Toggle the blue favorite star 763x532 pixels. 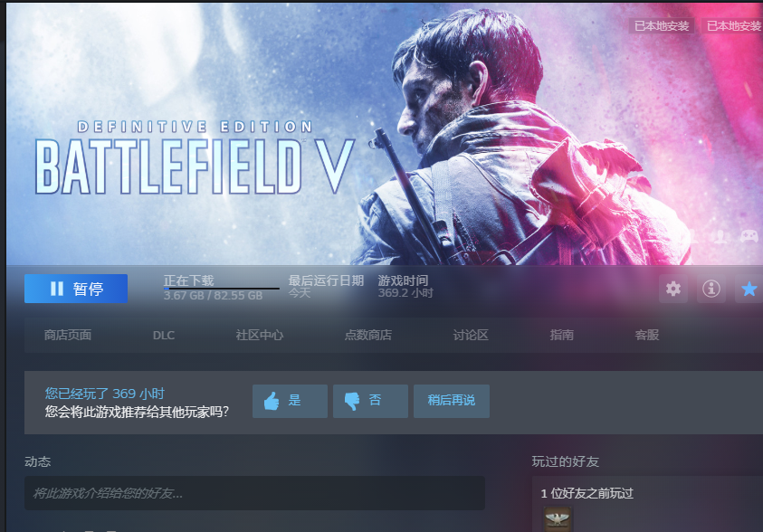[x=749, y=289]
